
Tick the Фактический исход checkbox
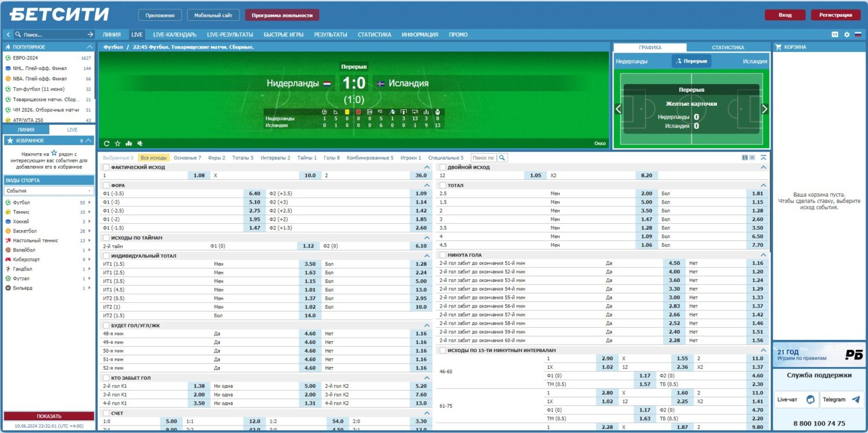pyautogui.click(x=106, y=167)
